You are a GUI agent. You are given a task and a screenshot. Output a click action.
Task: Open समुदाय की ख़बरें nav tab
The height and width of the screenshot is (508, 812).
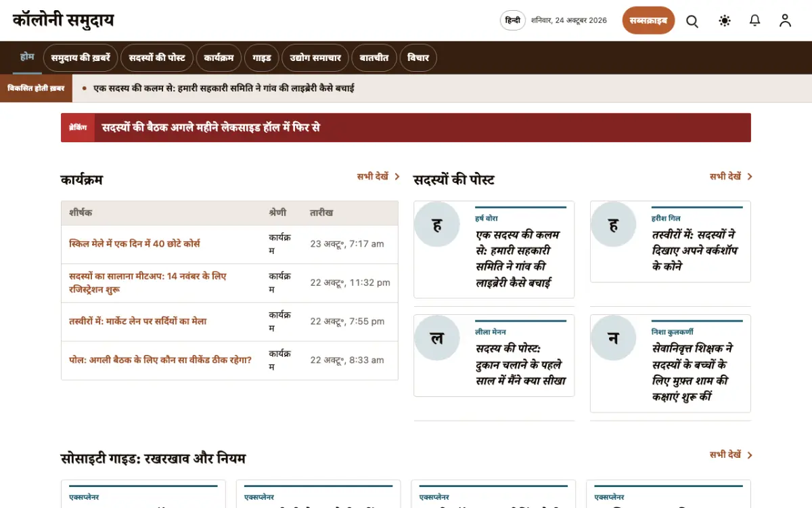pos(81,58)
